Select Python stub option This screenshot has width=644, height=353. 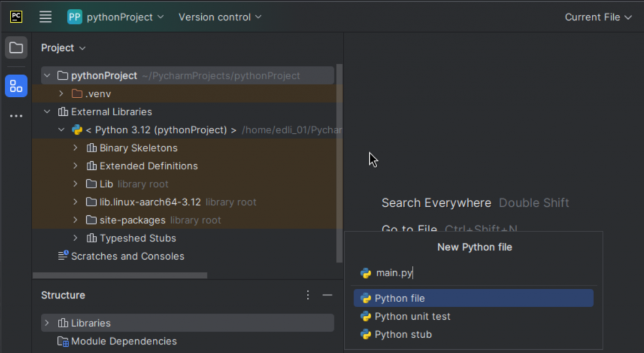click(403, 335)
